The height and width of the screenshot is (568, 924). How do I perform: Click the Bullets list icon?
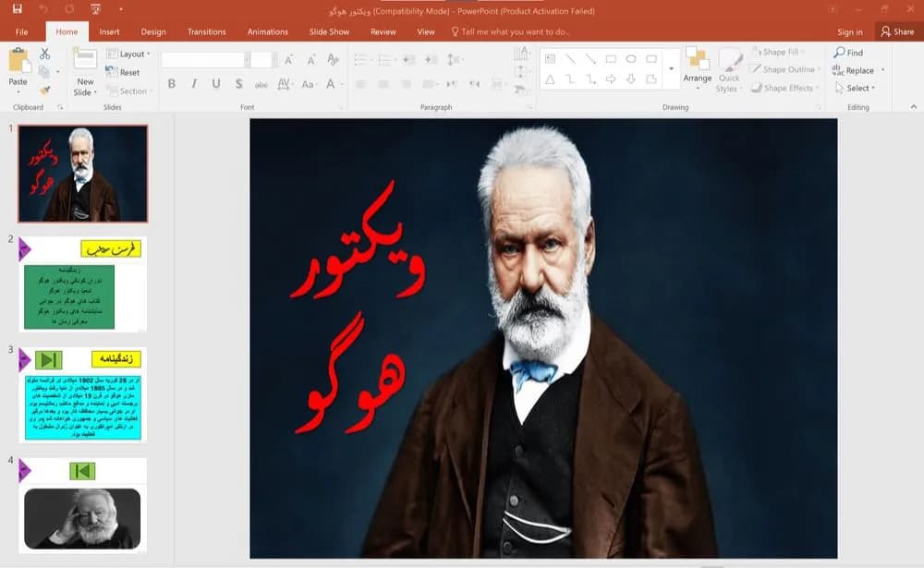362,59
